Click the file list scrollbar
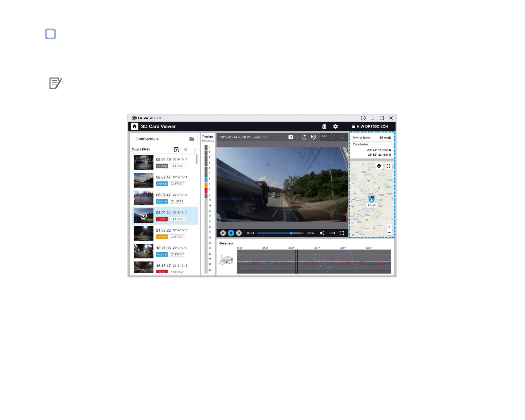Viewport: 525px width, 420px height. 197,159
